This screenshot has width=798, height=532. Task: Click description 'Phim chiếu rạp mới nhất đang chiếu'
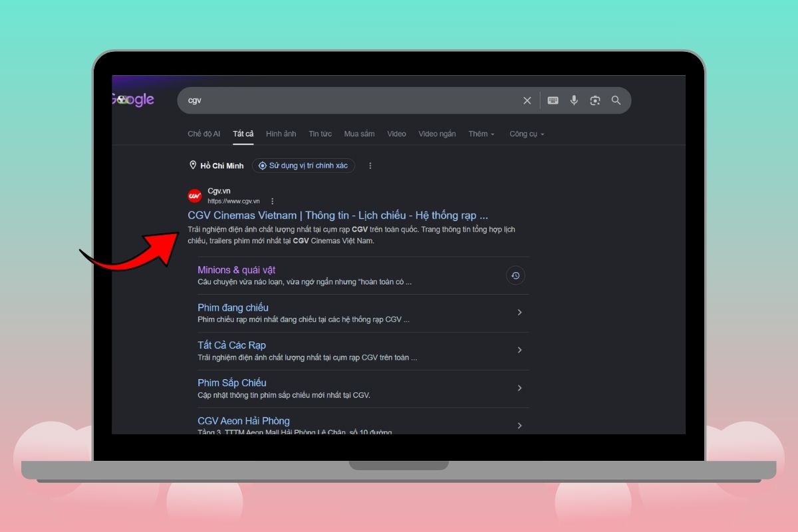[x=303, y=319]
